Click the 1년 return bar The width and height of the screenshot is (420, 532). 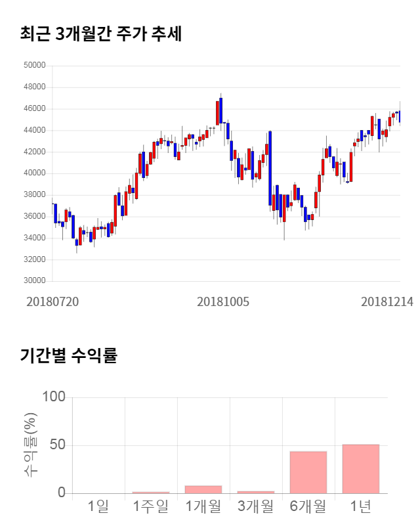click(x=361, y=469)
